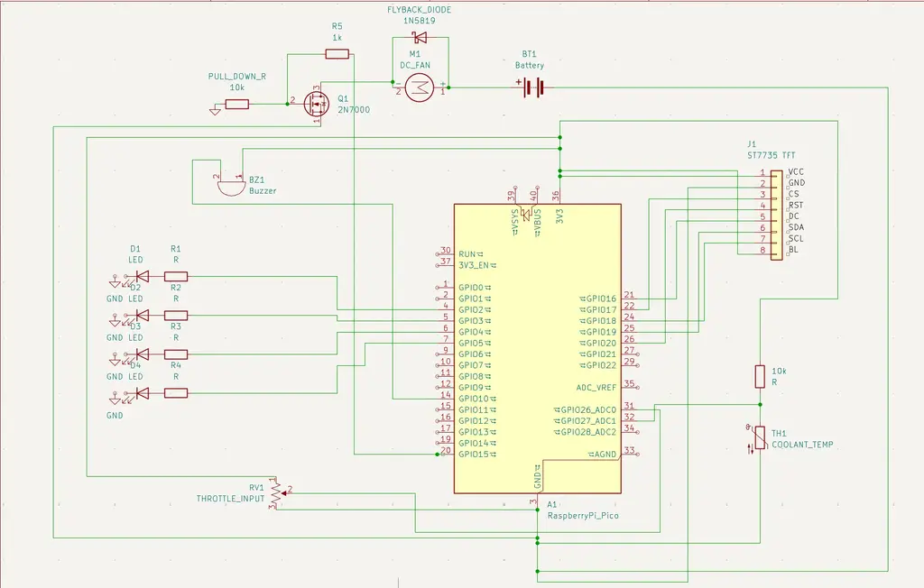Click the junction dot at pin 20 GPIO15
This screenshot has width=924, height=588.
pyautogui.click(x=438, y=455)
